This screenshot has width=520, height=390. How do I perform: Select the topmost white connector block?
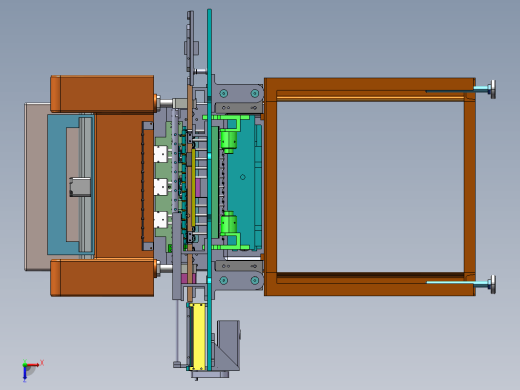coord(160,154)
